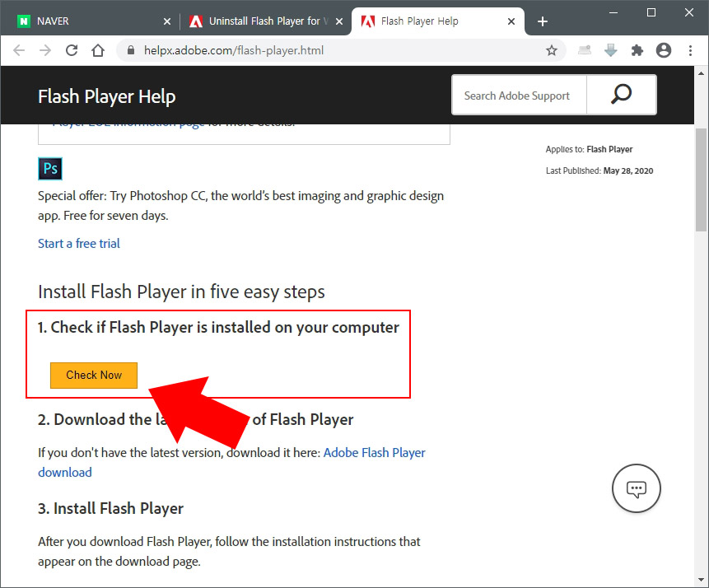This screenshot has height=588, width=709.
Task: Go forward to the next page
Action: click(x=45, y=50)
